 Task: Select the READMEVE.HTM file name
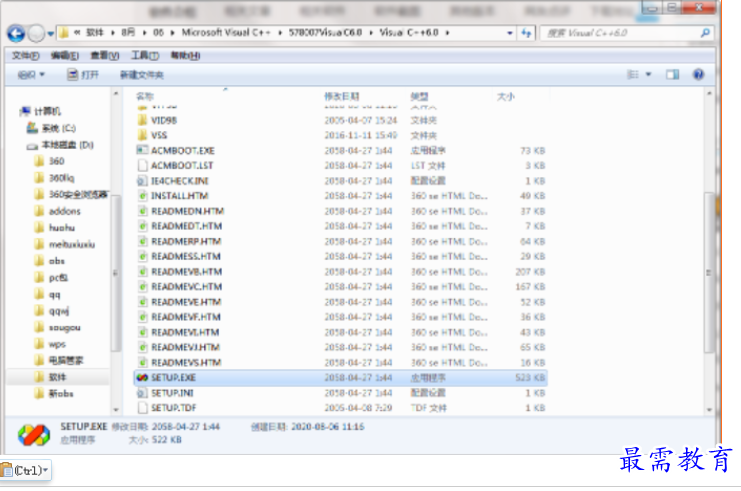click(186, 301)
